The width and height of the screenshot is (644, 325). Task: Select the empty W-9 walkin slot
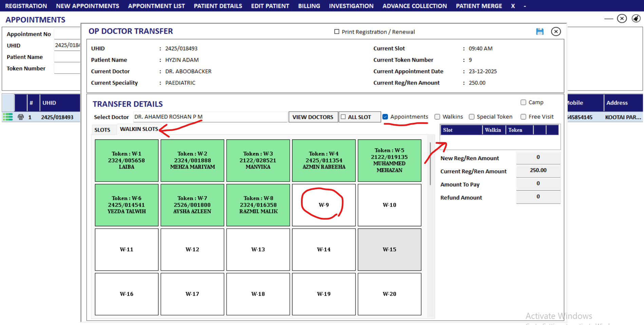pyautogui.click(x=323, y=205)
